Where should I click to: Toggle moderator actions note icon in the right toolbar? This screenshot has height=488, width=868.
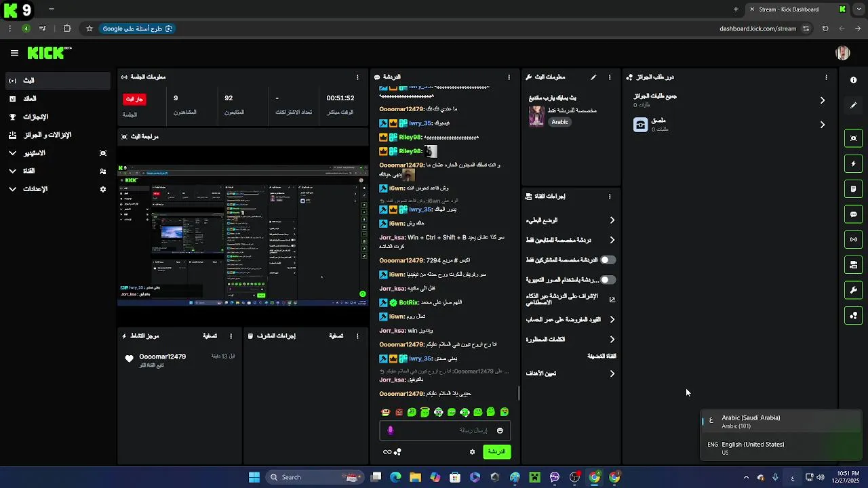854,189
